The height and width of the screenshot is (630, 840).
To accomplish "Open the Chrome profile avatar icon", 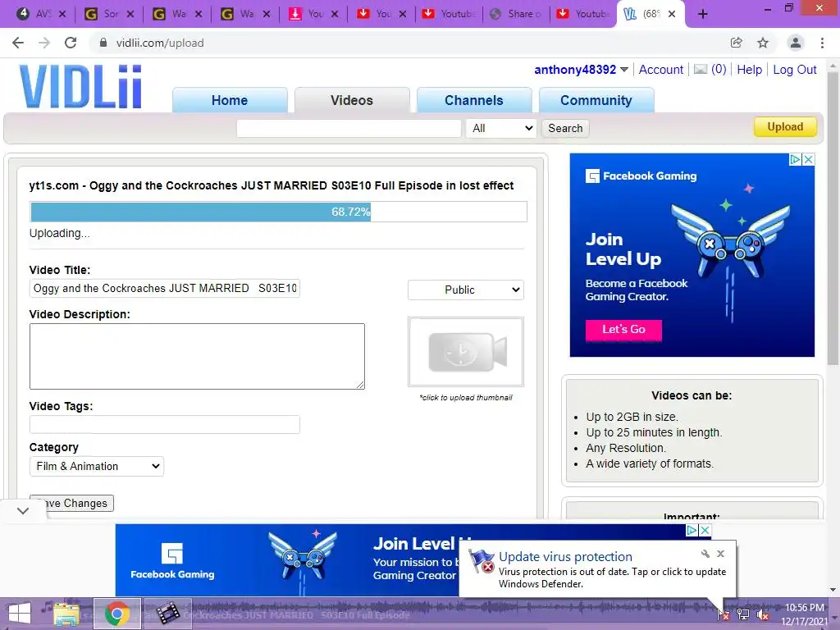I will pos(796,43).
